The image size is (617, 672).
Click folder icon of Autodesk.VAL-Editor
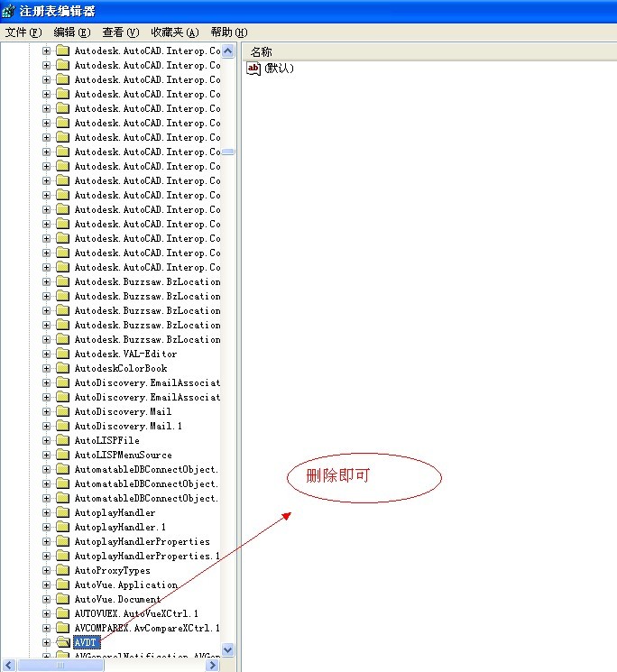point(63,354)
